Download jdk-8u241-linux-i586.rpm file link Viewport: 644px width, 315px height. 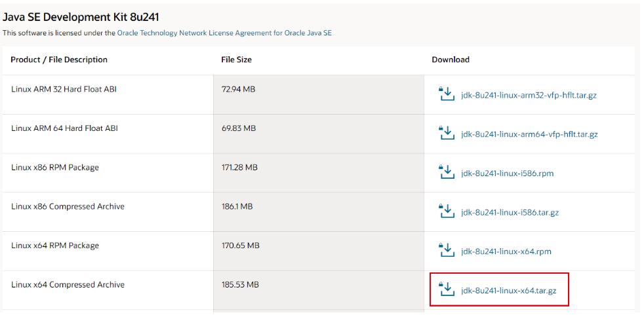pos(507,173)
